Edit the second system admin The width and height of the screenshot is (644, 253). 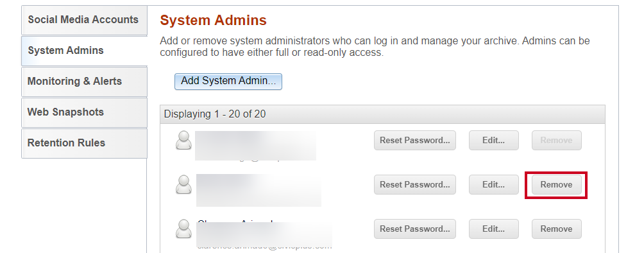pos(494,185)
